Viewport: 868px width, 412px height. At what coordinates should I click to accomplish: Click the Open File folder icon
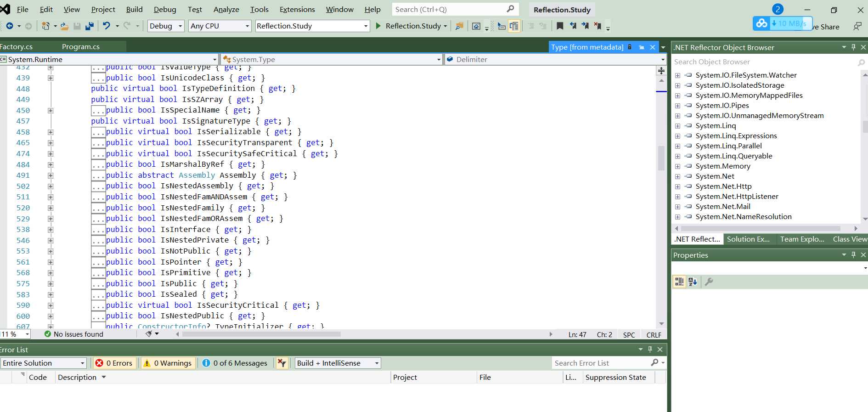click(64, 26)
